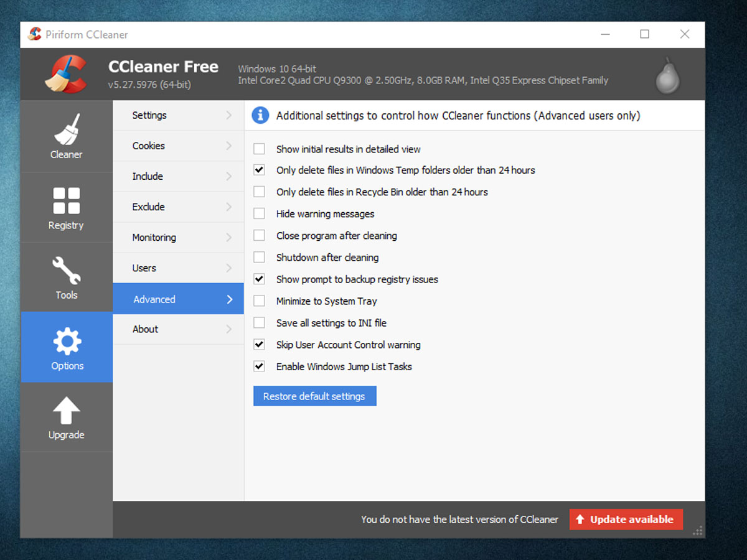Image resolution: width=747 pixels, height=560 pixels.
Task: Enable Close program after cleaning
Action: (259, 235)
